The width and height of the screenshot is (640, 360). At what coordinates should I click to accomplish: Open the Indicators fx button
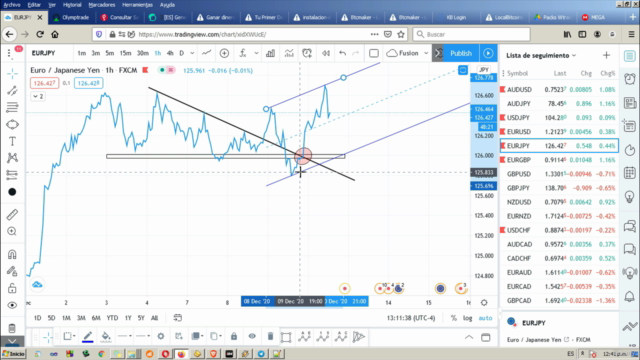pos(243,53)
